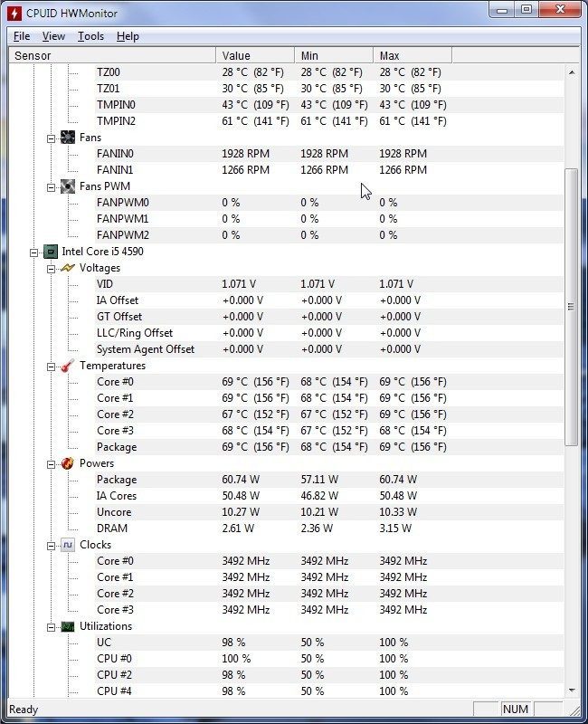Click the Temperatures thermometer icon

(68, 366)
